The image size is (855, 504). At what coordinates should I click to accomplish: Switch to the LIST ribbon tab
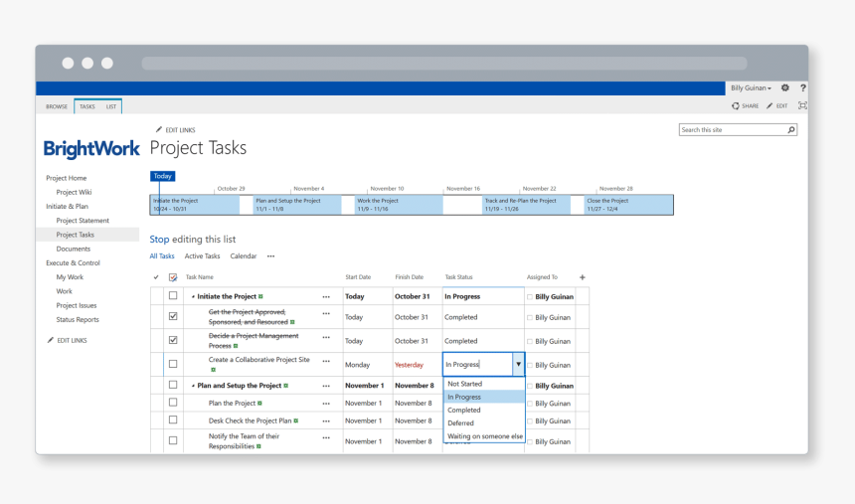tap(111, 106)
